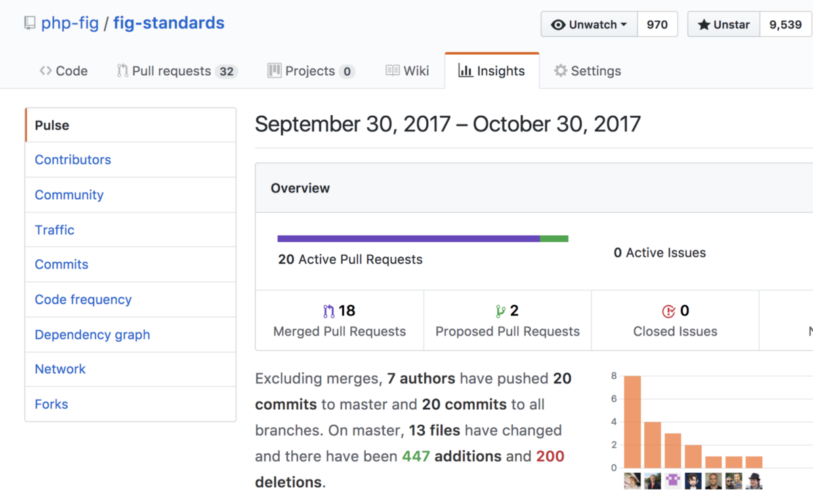Click the first contributor avatar under the chart

(x=631, y=480)
